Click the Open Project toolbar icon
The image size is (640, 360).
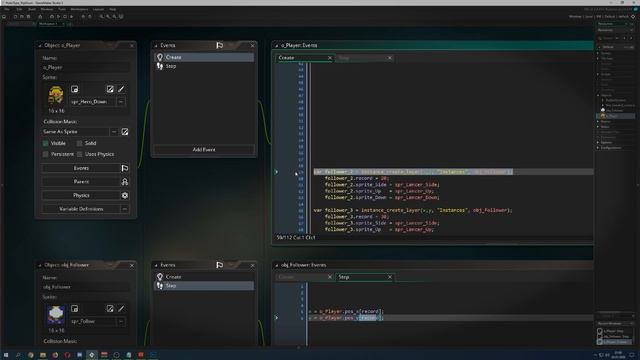22,17
